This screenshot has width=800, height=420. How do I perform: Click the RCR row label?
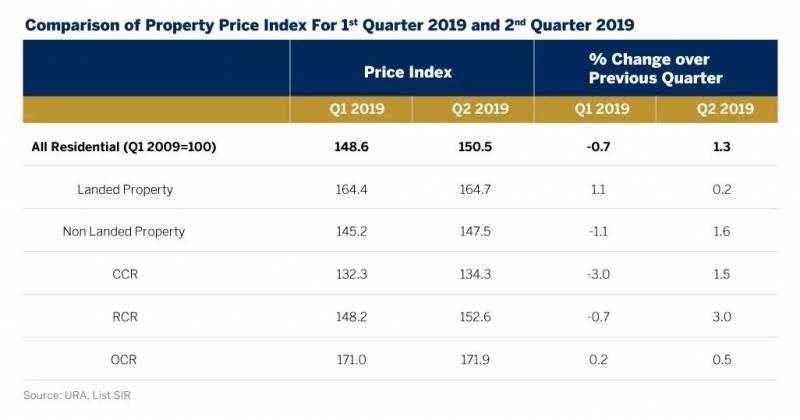coord(124,315)
